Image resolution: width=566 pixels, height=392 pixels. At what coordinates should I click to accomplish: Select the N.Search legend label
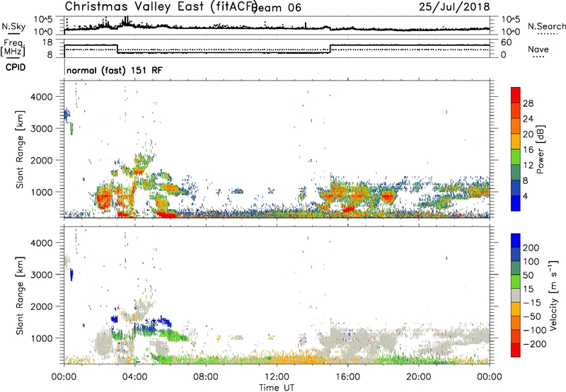pyautogui.click(x=546, y=26)
